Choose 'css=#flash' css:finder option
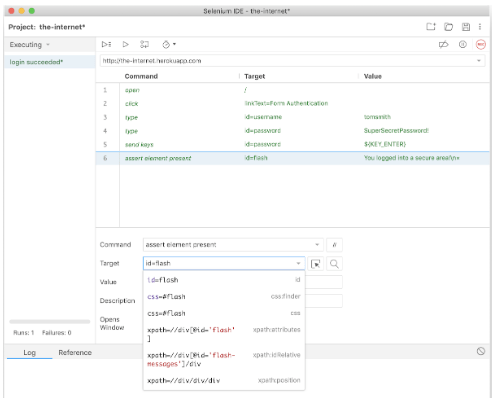Screen dimensions: 502x405 224,297
